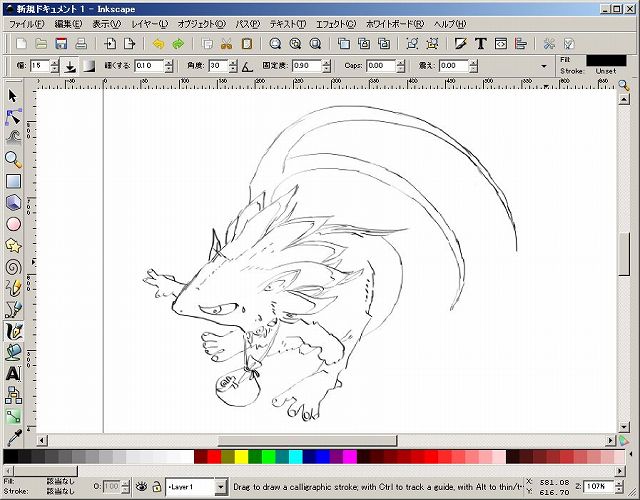
Task: Open the レイヤー menu
Action: click(148, 23)
